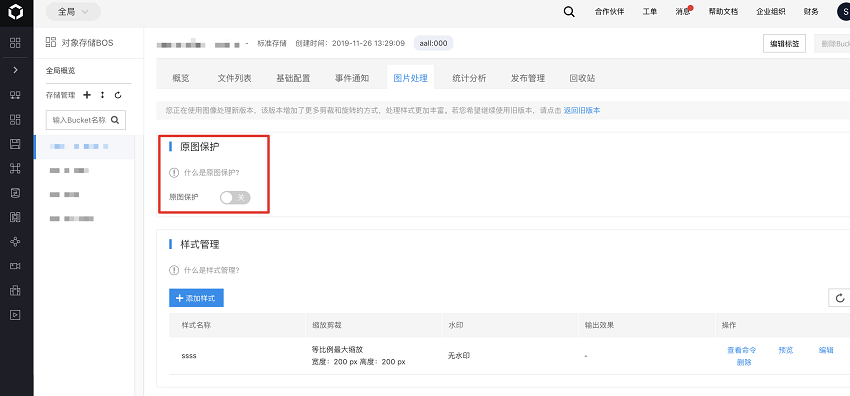850x396 pixels.
Task: Click 编辑标签 button
Action: [x=784, y=44]
